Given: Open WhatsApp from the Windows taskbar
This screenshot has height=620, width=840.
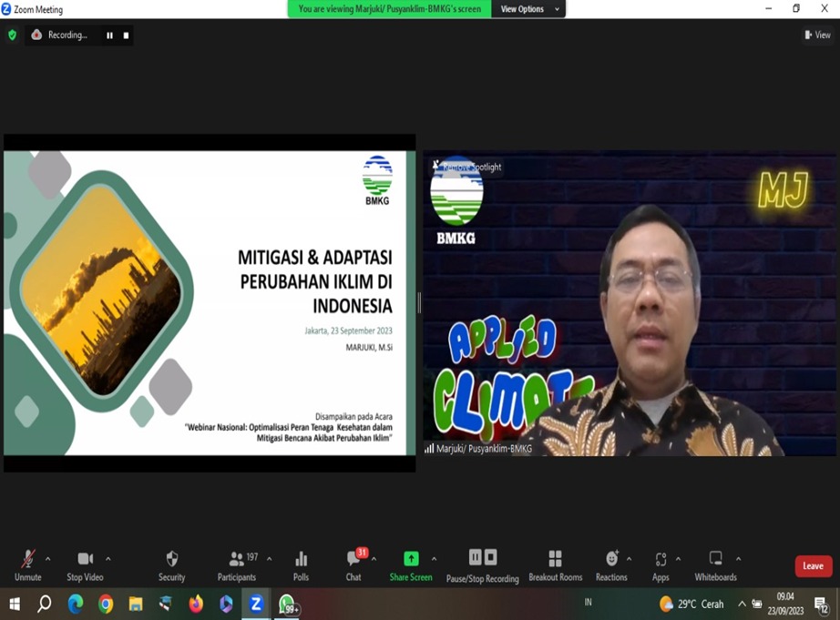Looking at the screenshot, I should click(287, 604).
